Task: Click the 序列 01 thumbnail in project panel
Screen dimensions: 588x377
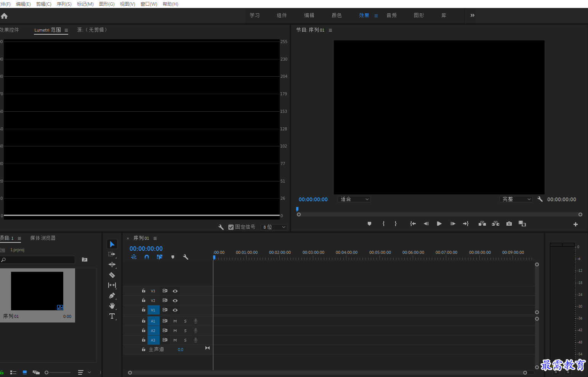Action: [x=37, y=291]
